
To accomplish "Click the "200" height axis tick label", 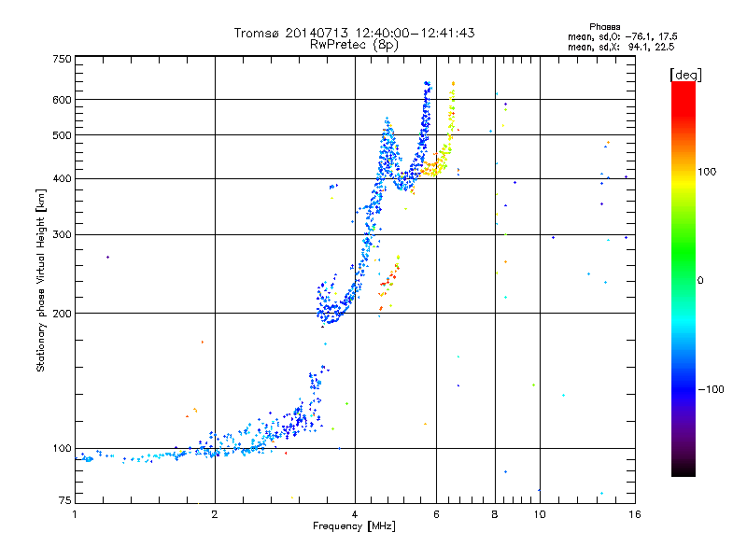I will pos(62,314).
